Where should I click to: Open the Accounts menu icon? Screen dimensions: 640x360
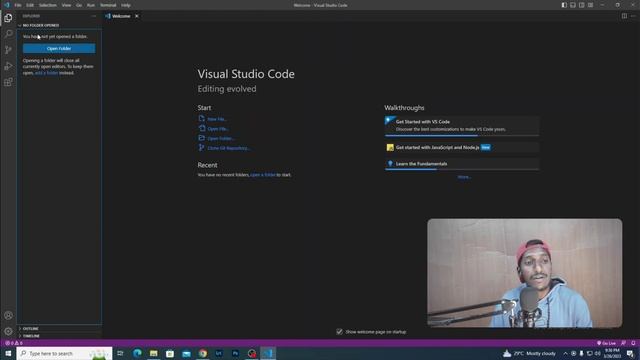click(8, 316)
